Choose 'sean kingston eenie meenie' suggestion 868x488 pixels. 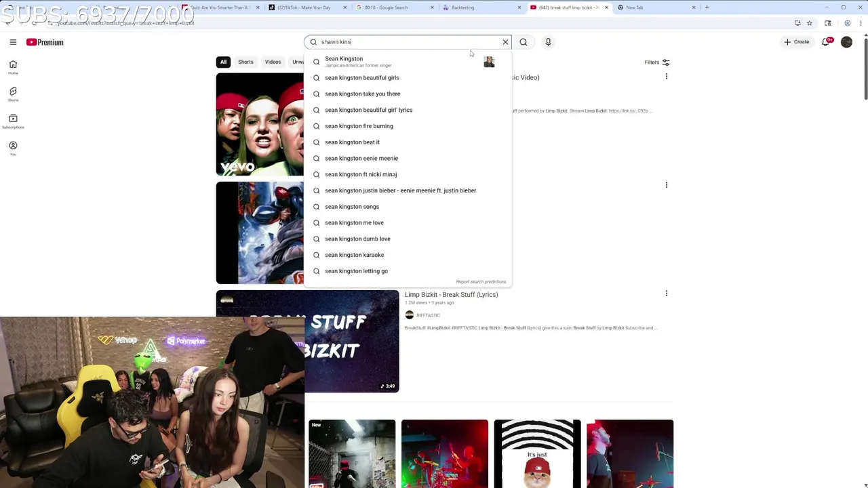coord(408,158)
